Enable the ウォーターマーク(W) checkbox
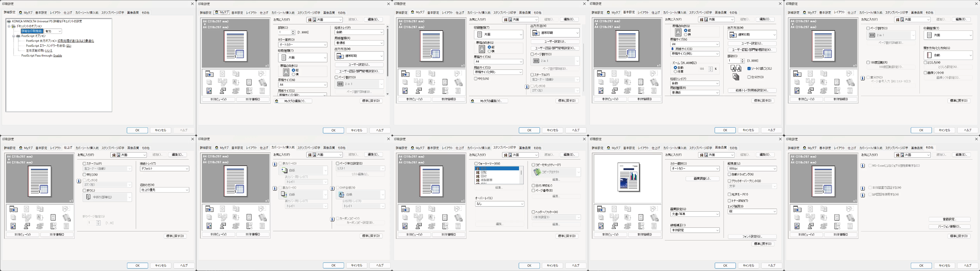Image resolution: width=980 pixels, height=271 pixels. point(476,164)
